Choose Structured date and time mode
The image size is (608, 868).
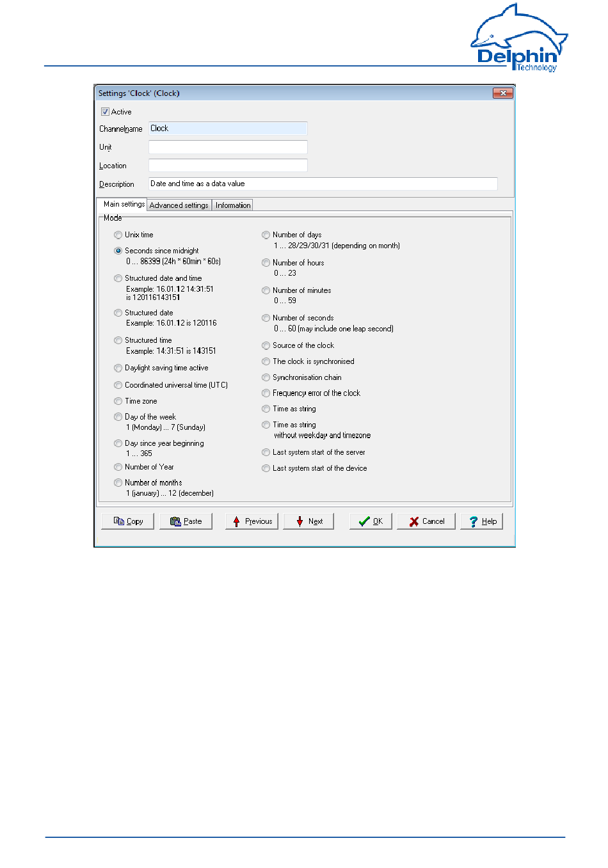pos(118,279)
